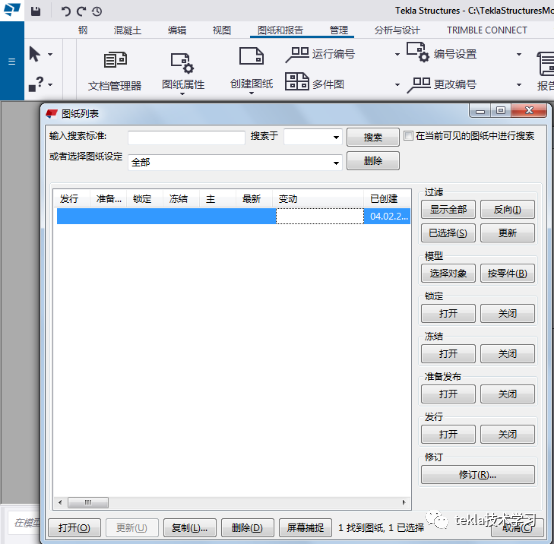Click the 删除(D) delete button at bottom
Viewport: 554px width, 545px height.
pyautogui.click(x=247, y=528)
